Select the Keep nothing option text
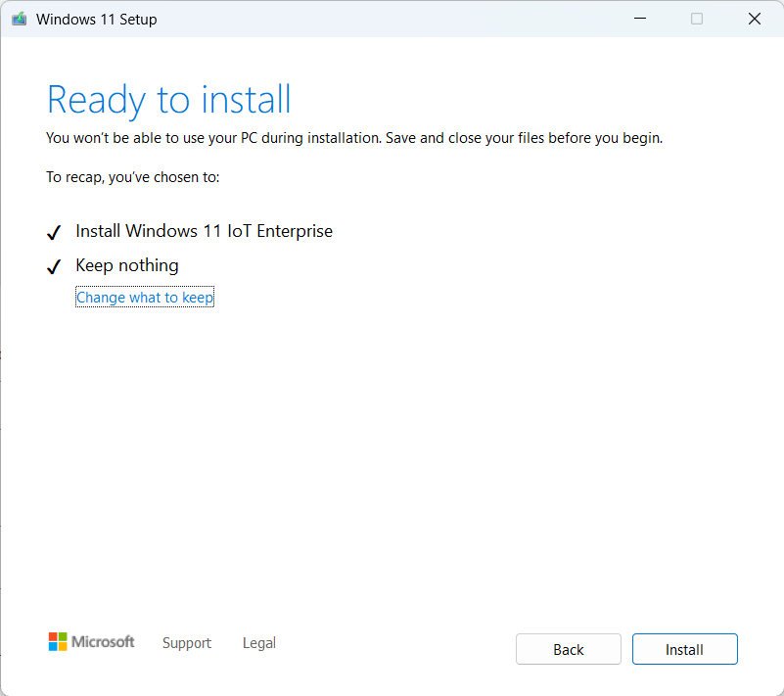This screenshot has width=784, height=696. (126, 265)
